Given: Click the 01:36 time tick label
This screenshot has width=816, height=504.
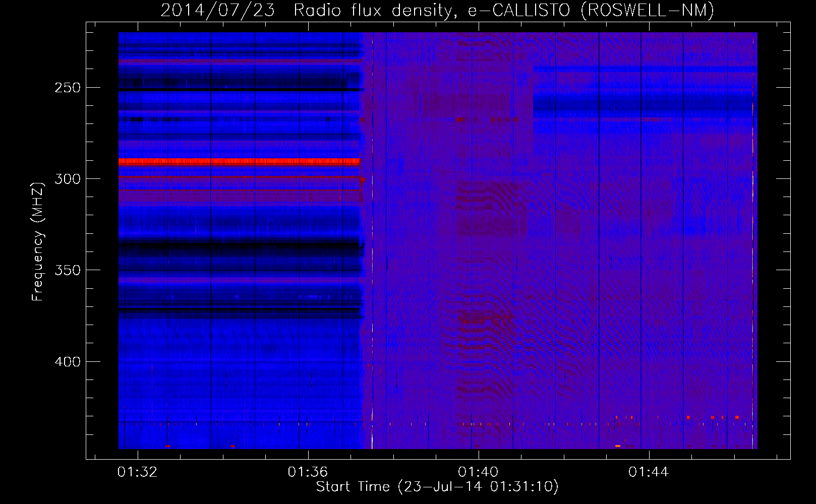Looking at the screenshot, I should pyautogui.click(x=308, y=472).
